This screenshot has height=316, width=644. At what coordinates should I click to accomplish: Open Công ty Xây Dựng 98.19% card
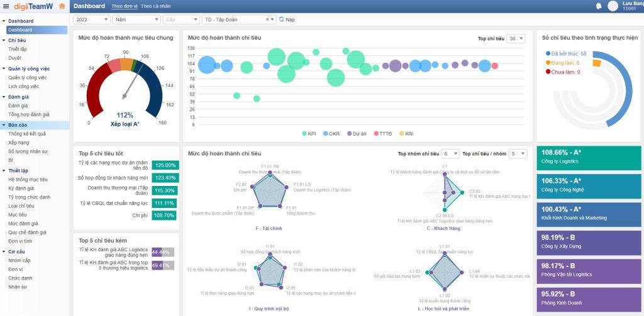pyautogui.click(x=589, y=243)
